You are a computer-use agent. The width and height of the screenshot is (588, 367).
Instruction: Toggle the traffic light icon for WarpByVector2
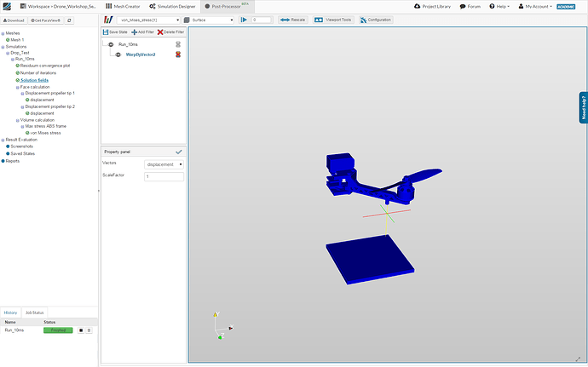[x=177, y=54]
